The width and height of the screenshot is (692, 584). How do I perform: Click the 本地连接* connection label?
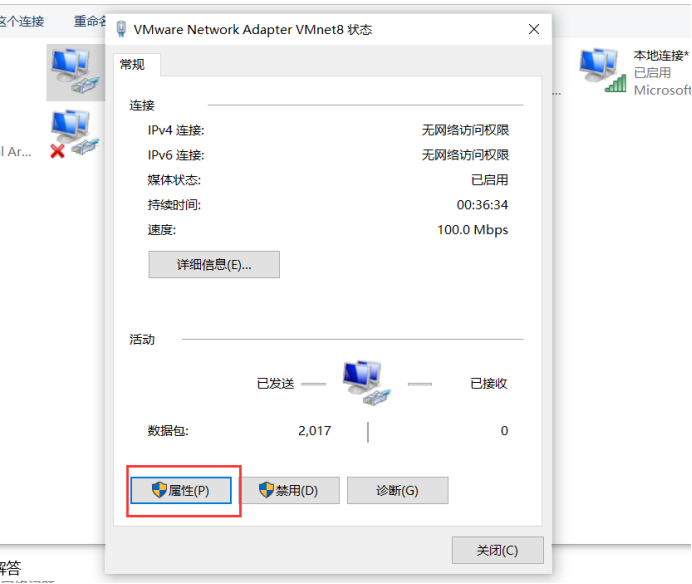(x=661, y=56)
